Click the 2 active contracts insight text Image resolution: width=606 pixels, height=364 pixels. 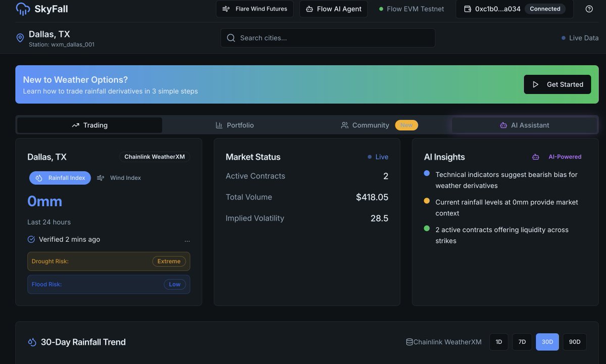click(502, 235)
